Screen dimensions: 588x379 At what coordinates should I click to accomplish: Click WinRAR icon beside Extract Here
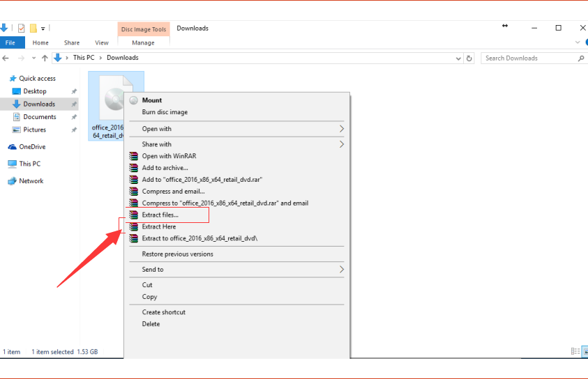pyautogui.click(x=134, y=226)
